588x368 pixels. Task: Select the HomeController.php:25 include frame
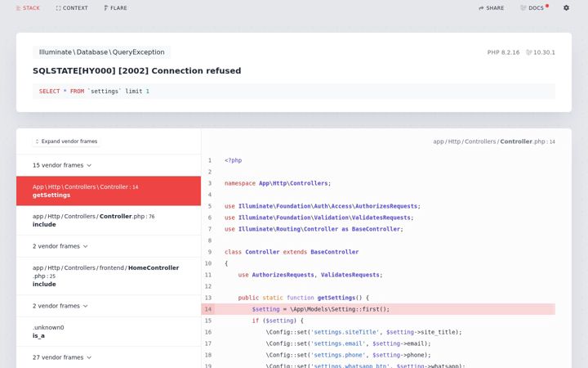[109, 276]
